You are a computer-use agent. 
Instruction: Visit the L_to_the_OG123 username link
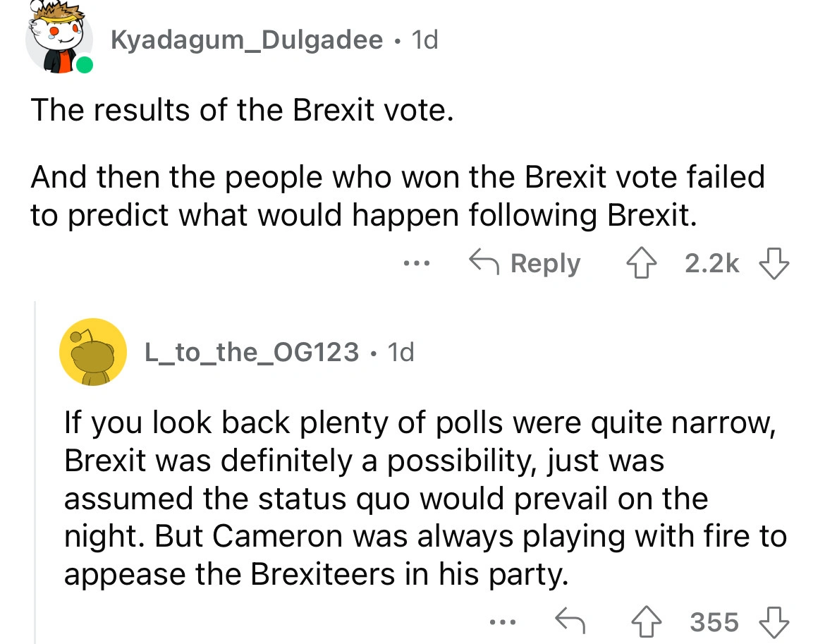251,351
